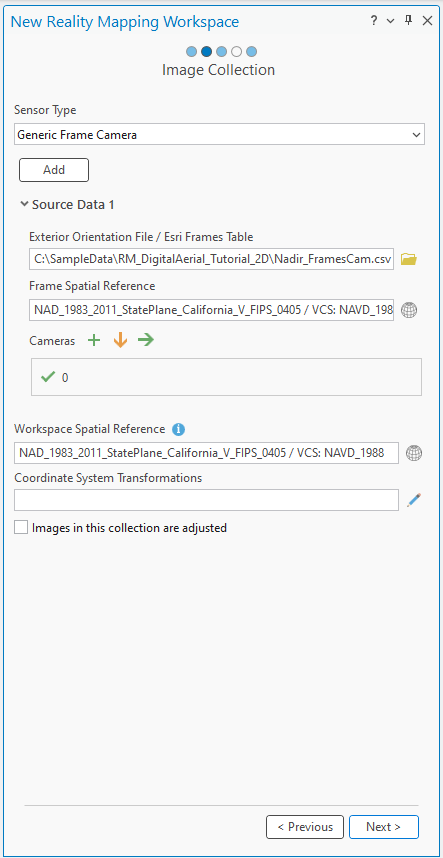This screenshot has height=858, width=443.
Task: Open the Sensor Type dropdown
Action: 219,134
